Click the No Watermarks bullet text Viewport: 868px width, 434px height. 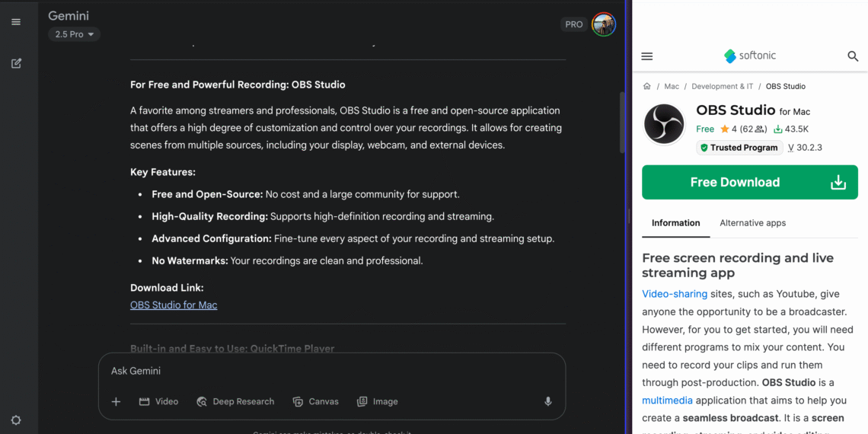click(287, 260)
